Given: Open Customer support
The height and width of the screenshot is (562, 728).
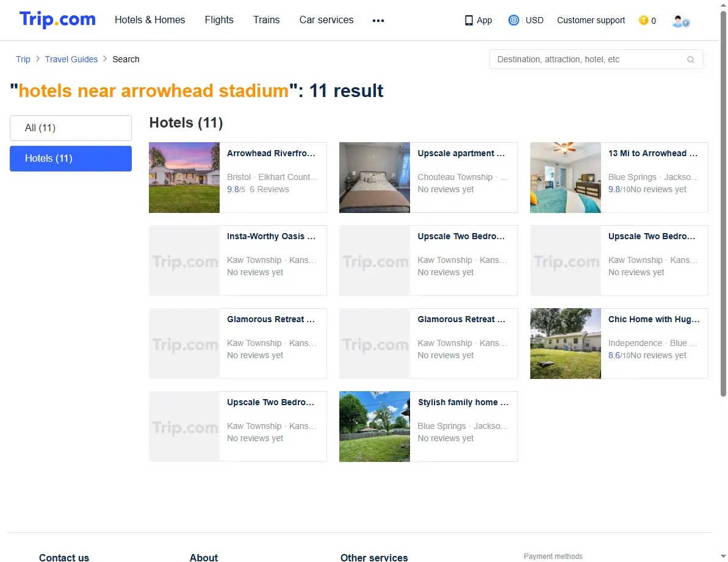Looking at the screenshot, I should 591,20.
